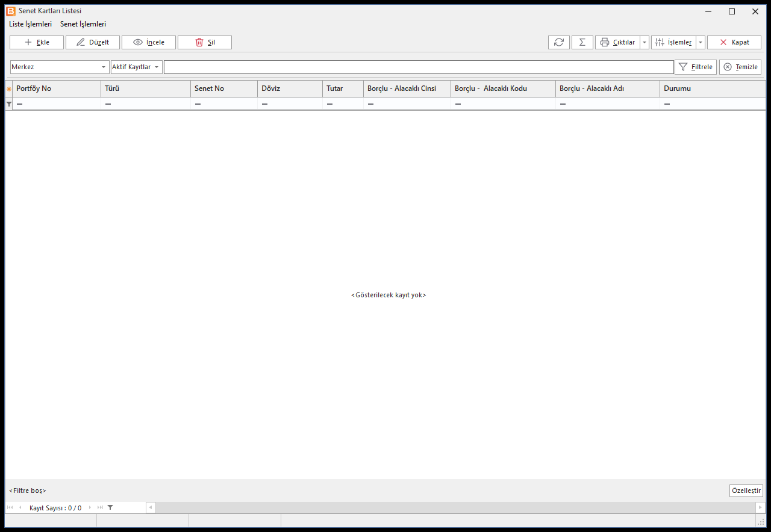Click the equals operator icon under Portföy No
771x532 pixels.
(19, 104)
